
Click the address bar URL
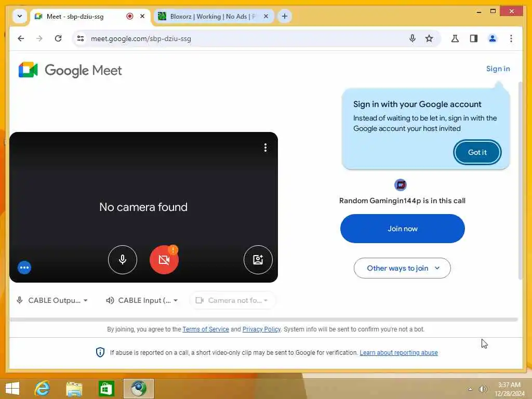[141, 38]
